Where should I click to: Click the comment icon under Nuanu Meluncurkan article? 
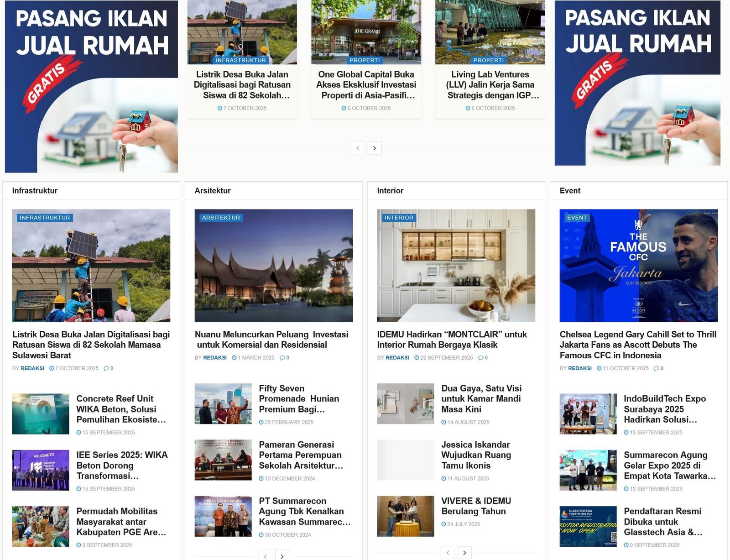[x=283, y=358]
